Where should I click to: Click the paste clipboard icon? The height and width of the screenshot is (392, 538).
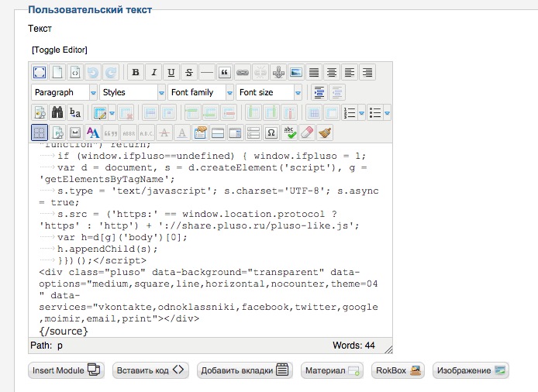(200, 132)
